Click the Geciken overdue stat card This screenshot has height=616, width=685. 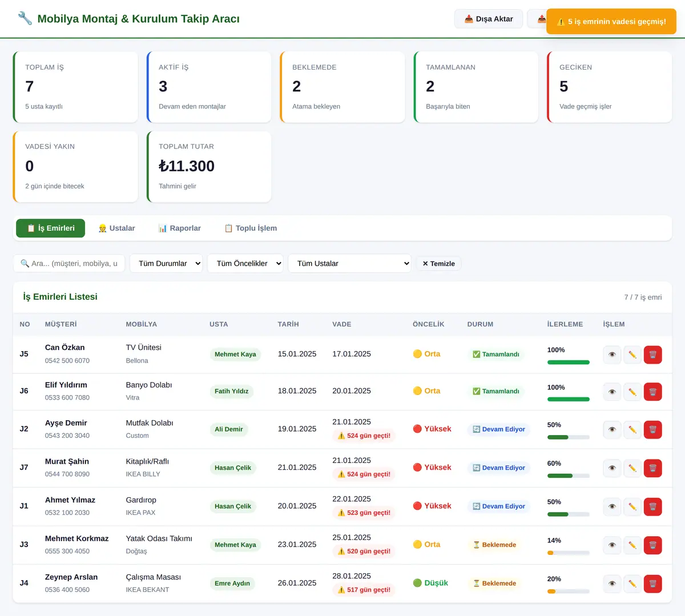[610, 87]
